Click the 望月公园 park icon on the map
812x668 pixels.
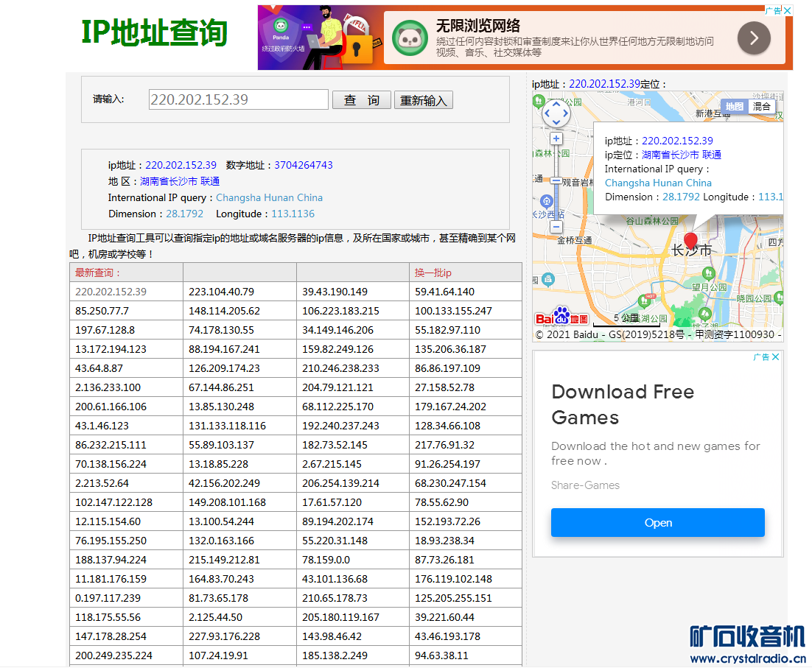point(708,274)
